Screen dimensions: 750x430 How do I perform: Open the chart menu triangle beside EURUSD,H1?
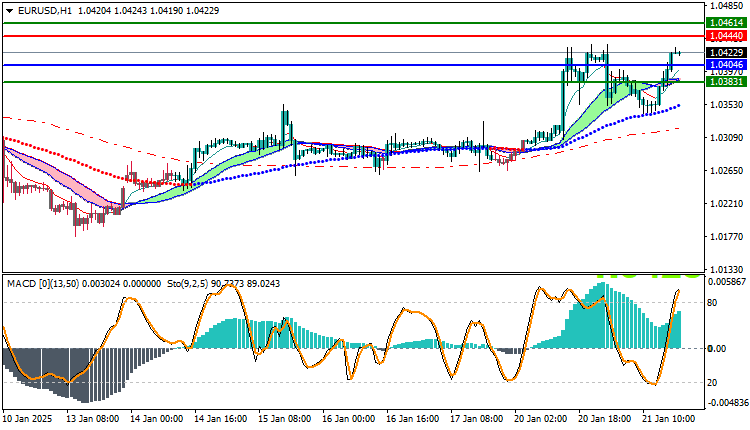tap(9, 11)
